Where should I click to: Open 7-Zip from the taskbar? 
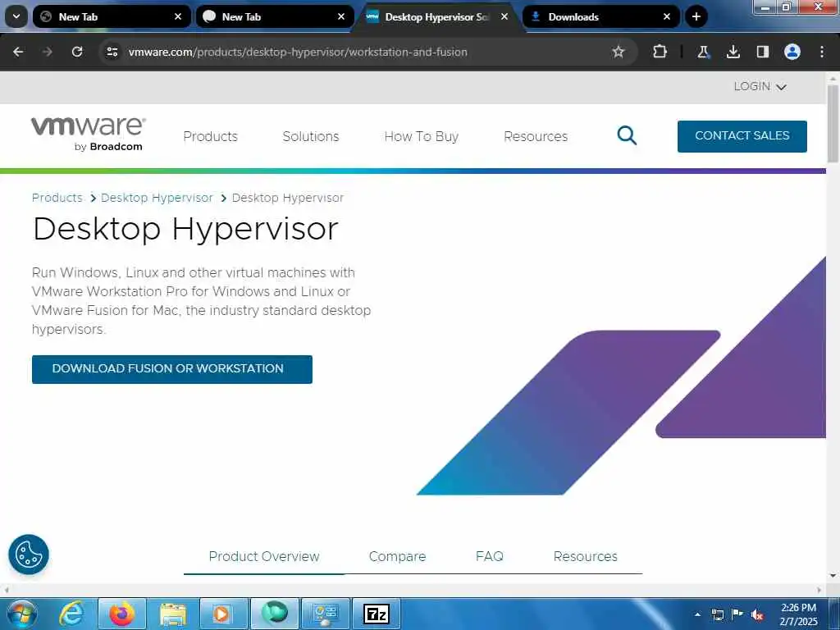coord(376,614)
